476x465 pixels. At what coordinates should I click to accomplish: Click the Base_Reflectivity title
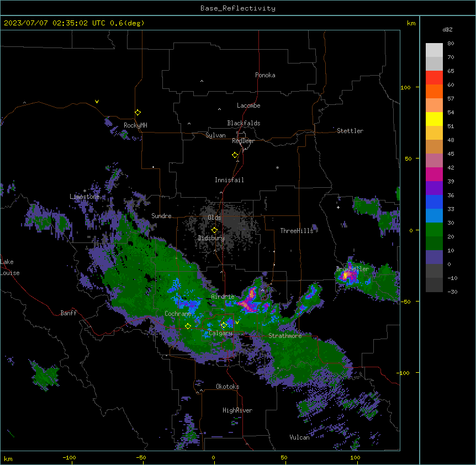click(238, 8)
